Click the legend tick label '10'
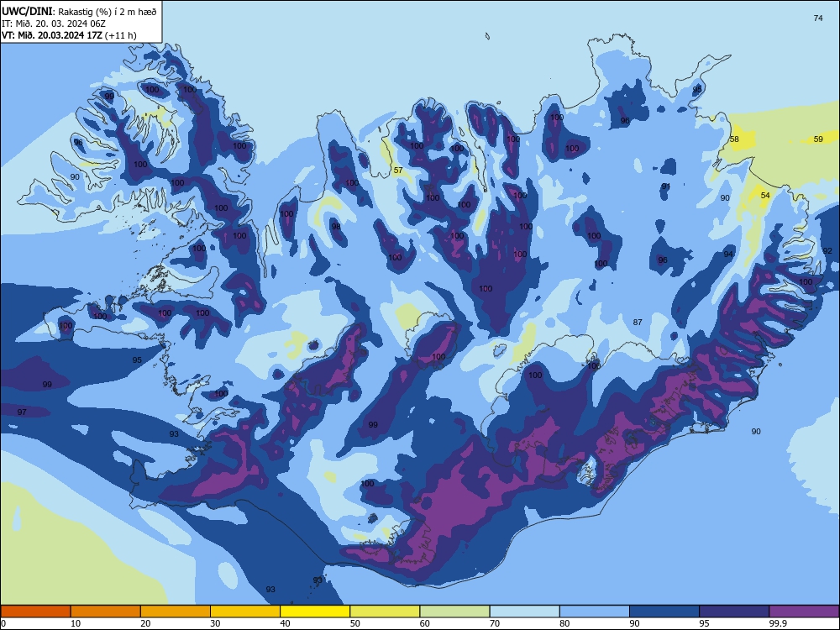840x630 pixels. (76, 623)
